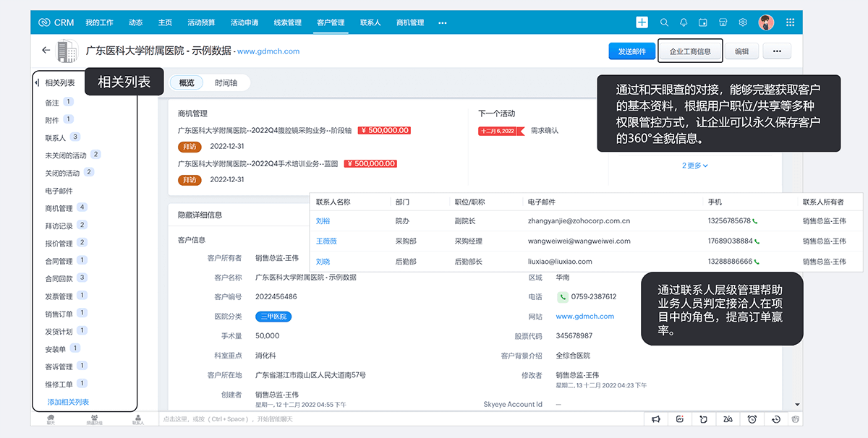Open the notifications bell icon
The width and height of the screenshot is (868, 438).
pyautogui.click(x=684, y=22)
